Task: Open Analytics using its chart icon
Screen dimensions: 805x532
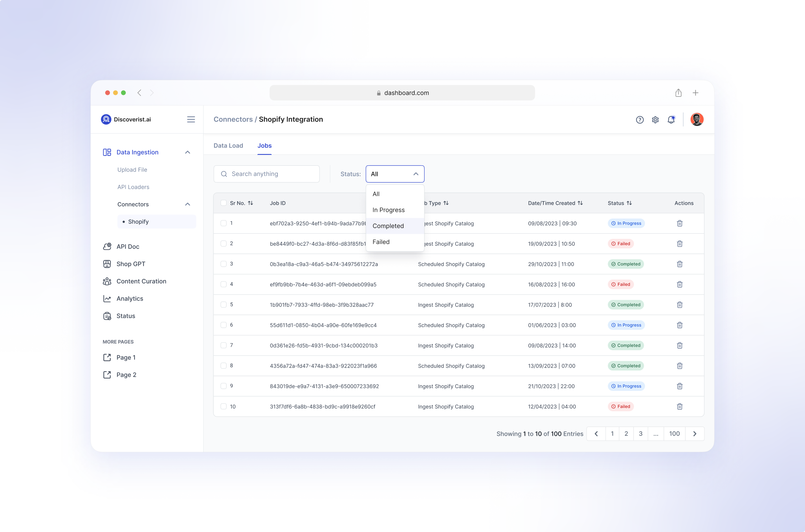Action: 107,298
